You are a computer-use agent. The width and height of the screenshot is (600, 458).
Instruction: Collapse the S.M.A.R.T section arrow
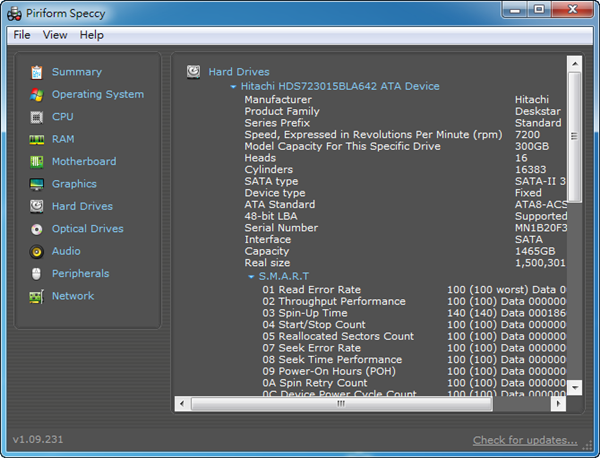251,276
